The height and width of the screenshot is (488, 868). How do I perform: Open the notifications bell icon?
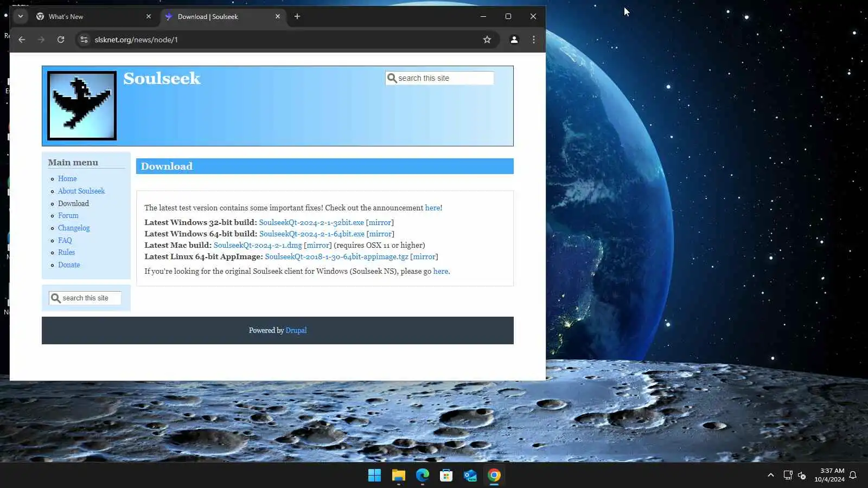[x=853, y=475]
